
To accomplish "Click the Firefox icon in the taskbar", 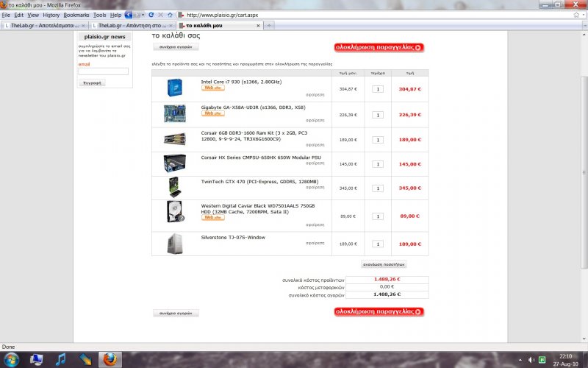I will click(x=110, y=360).
